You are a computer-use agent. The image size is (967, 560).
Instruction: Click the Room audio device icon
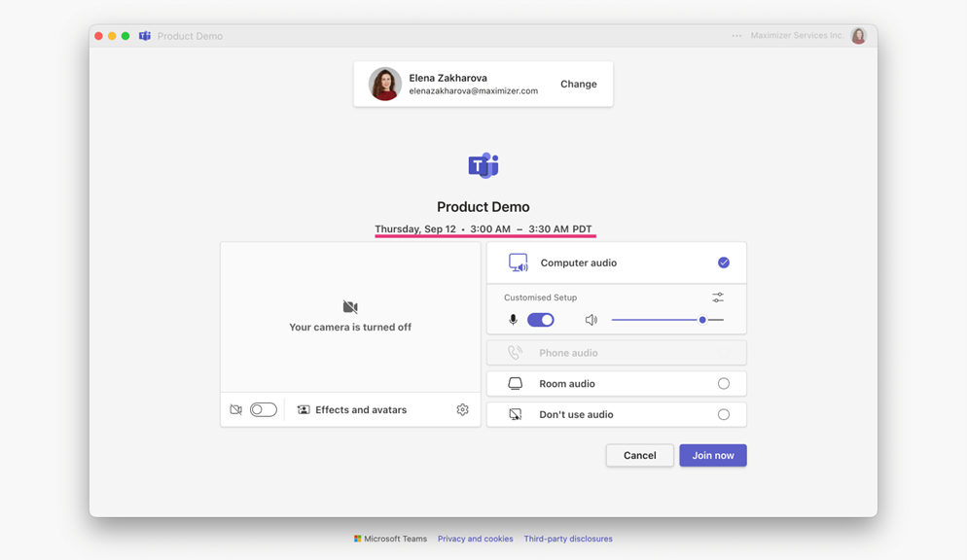[x=515, y=384]
